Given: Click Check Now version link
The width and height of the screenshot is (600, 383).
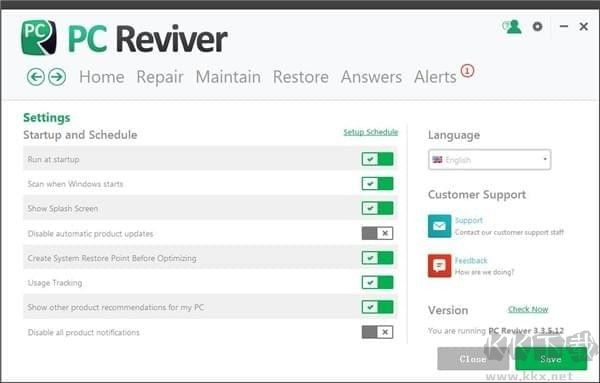Looking at the screenshot, I should pos(528,309).
